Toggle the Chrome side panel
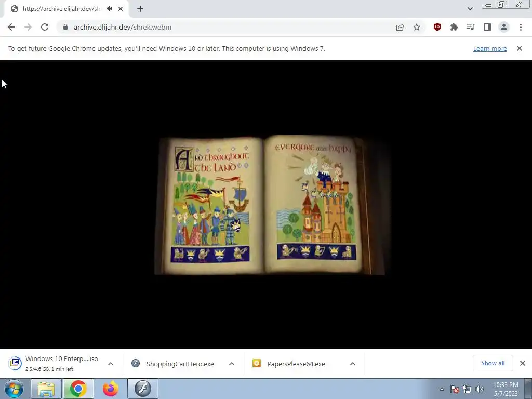532x399 pixels. click(487, 27)
